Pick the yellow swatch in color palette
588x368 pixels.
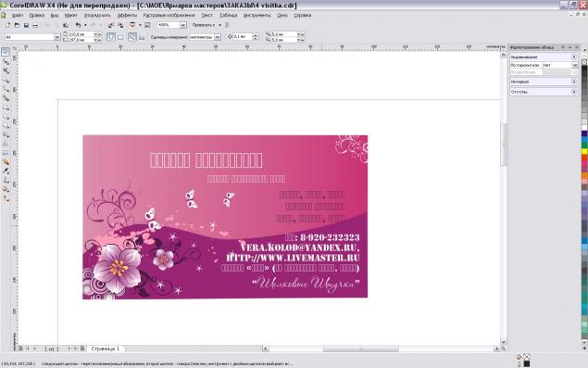584,151
